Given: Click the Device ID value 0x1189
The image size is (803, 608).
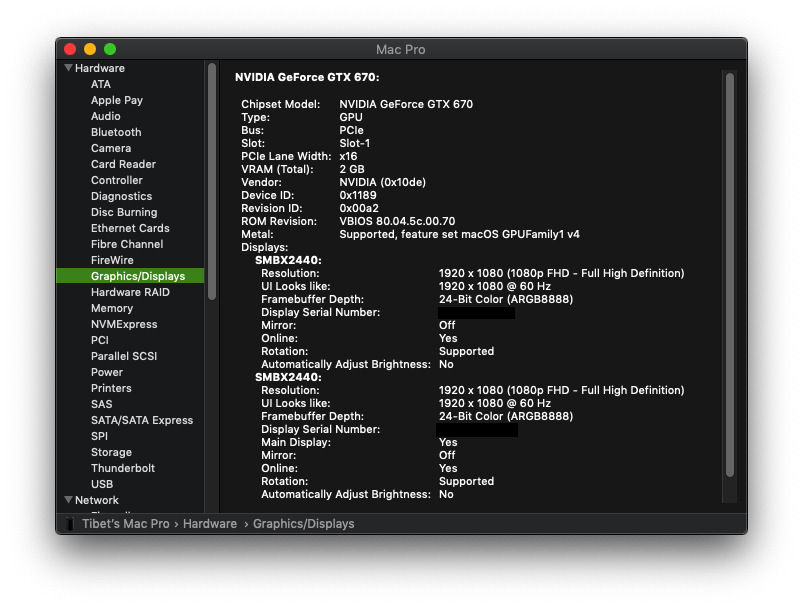Looking at the screenshot, I should tap(358, 195).
